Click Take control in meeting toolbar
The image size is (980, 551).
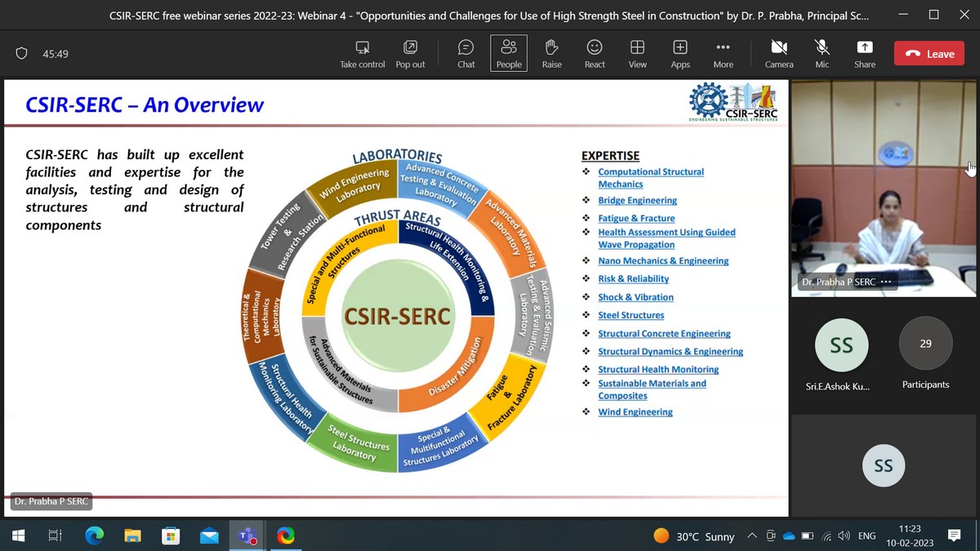tap(363, 54)
